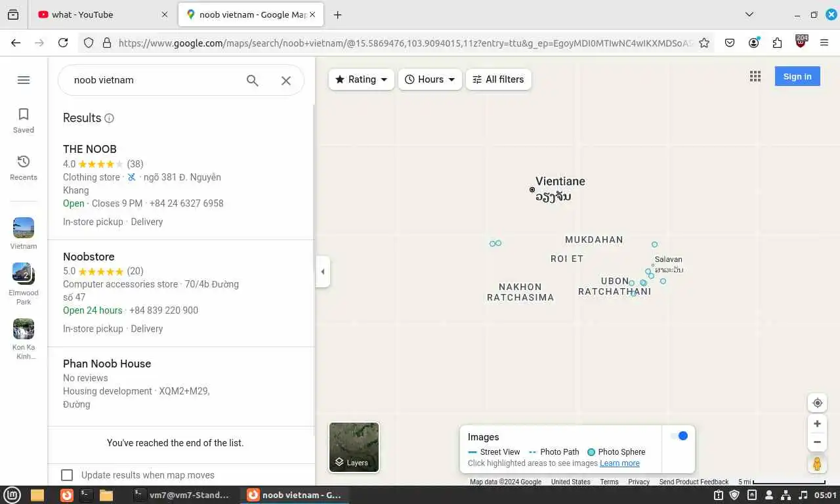Open All filters panel
Screen dimensions: 840x504
pos(499,79)
